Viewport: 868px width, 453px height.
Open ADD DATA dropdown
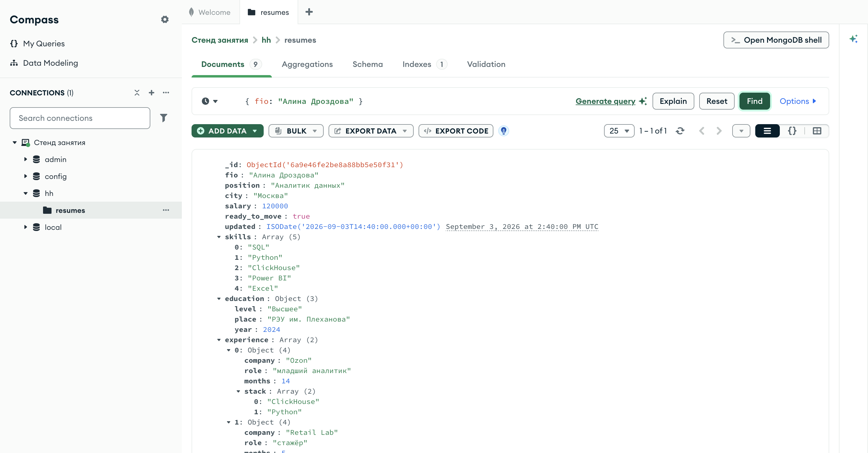227,131
